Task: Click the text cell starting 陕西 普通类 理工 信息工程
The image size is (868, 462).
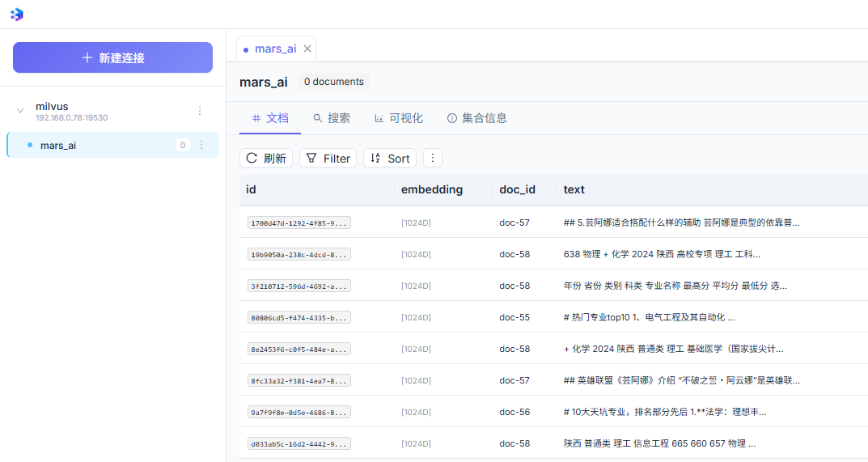Action: coord(660,443)
